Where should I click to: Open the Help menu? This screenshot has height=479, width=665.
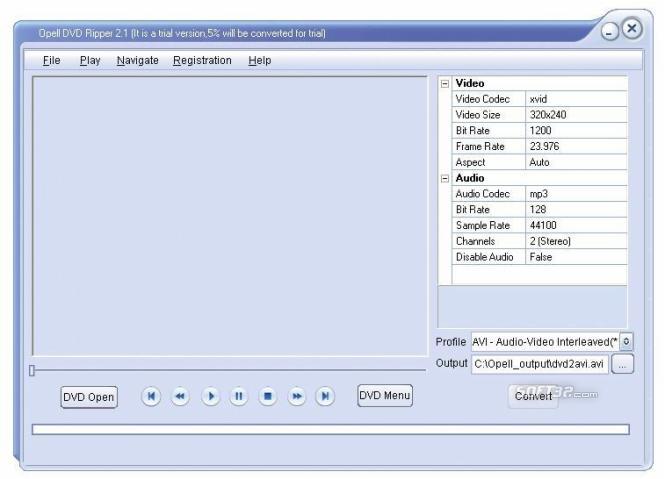(260, 61)
